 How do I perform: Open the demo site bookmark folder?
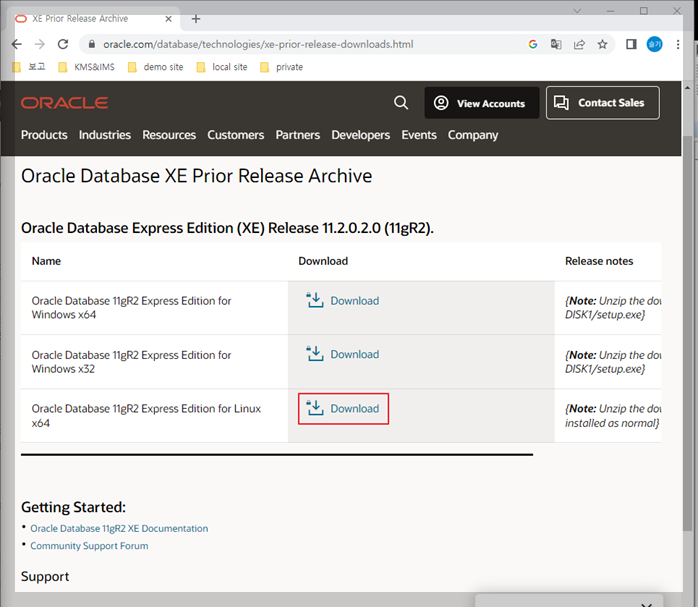coord(155,67)
